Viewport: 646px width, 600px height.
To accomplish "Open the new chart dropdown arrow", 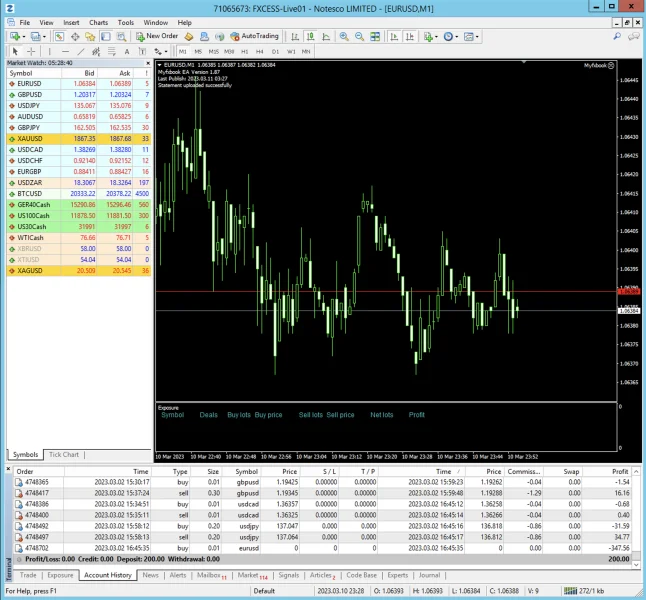I will [x=24, y=36].
